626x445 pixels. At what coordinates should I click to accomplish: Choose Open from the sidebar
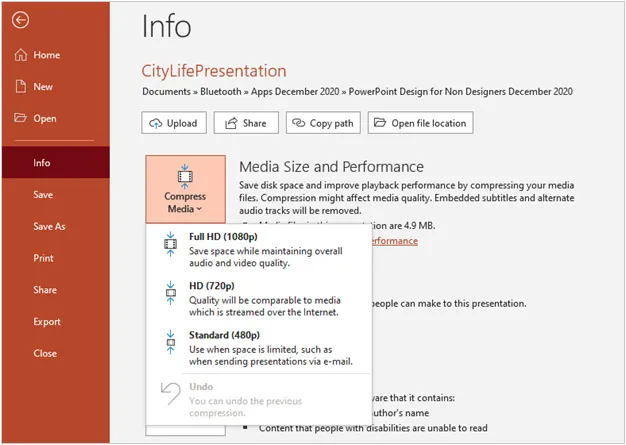56,118
